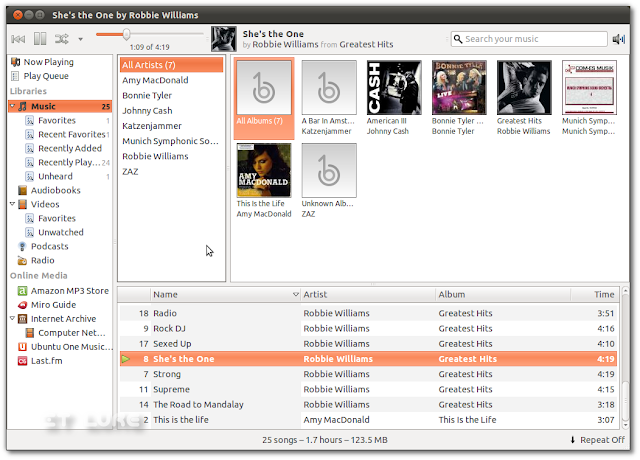Open the Recent Favorites playlist

pos(72,134)
